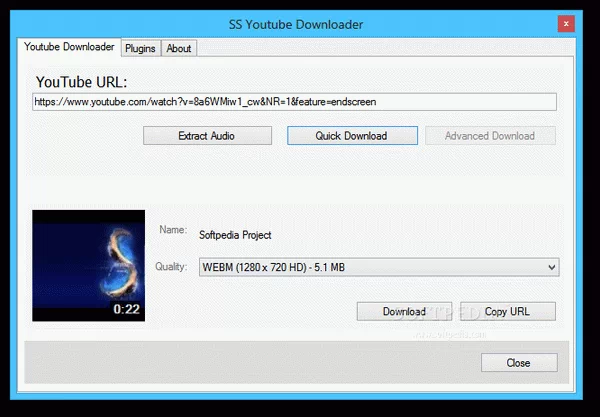Open the About tab

[179, 49]
